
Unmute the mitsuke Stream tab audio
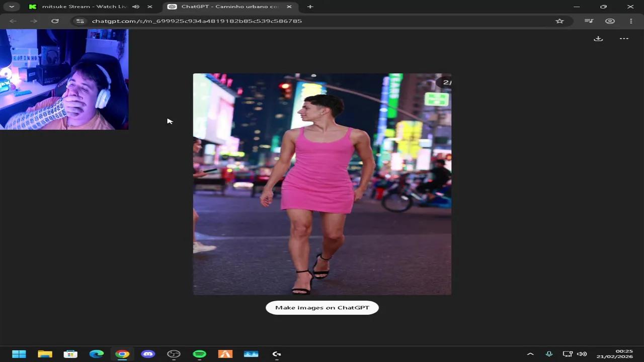[135, 7]
